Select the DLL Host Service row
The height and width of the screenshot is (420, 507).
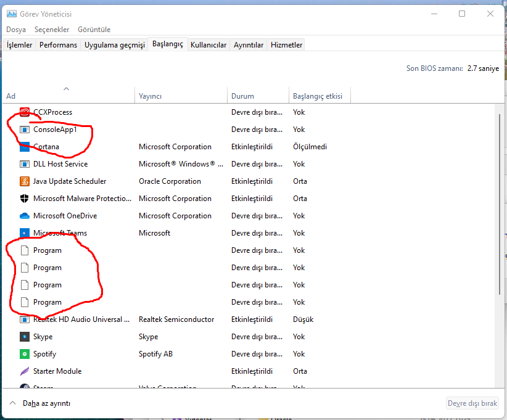[x=249, y=164]
